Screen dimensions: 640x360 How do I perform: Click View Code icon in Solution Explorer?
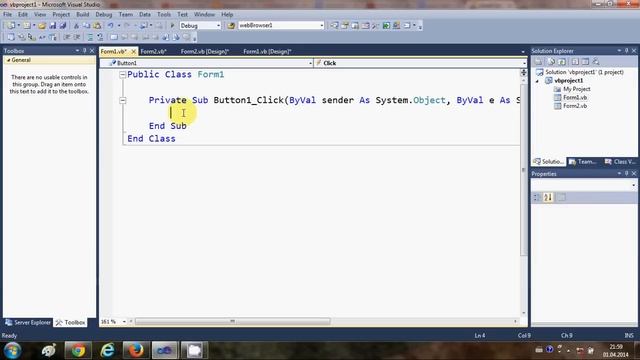tap(575, 62)
